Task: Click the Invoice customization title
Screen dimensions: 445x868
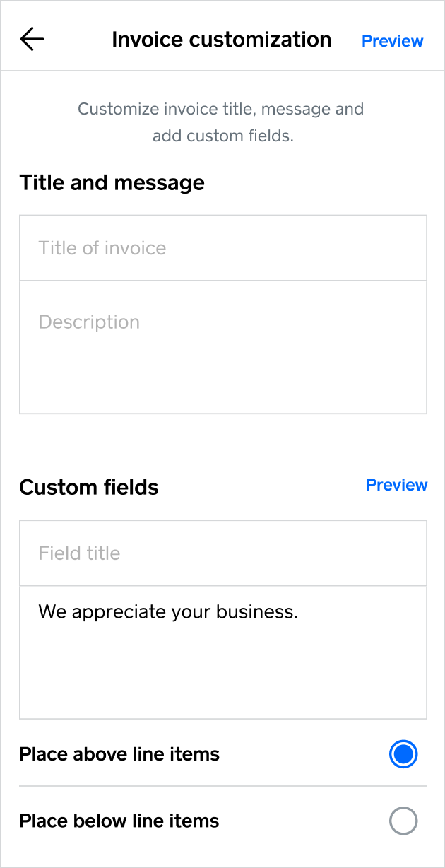Action: click(221, 40)
